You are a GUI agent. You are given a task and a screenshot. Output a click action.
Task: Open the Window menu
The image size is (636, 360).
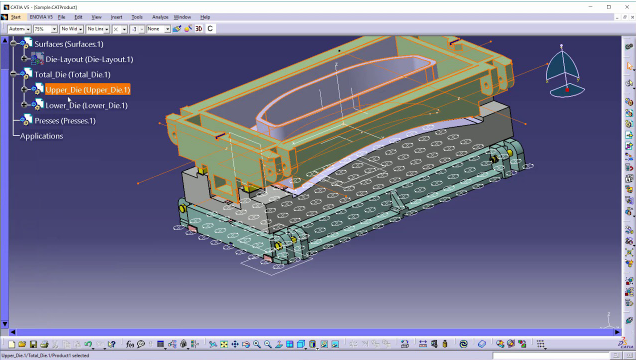click(182, 17)
